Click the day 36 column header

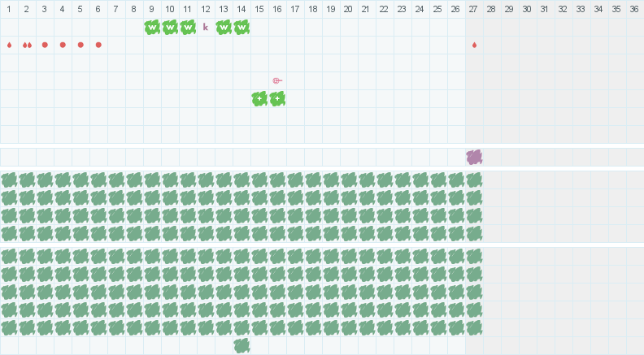coord(634,9)
